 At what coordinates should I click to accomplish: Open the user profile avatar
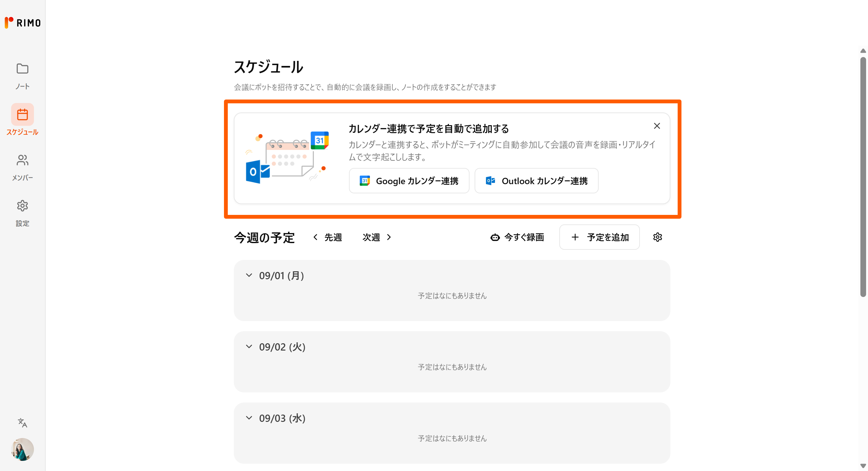point(22,449)
